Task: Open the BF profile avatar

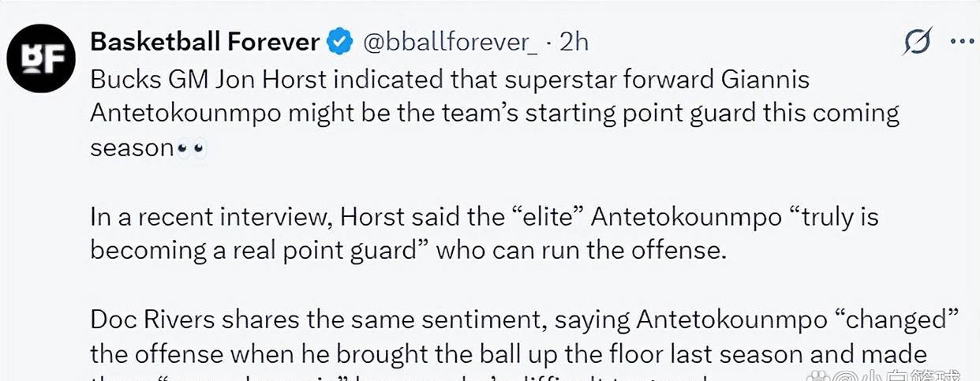Action: point(41,57)
